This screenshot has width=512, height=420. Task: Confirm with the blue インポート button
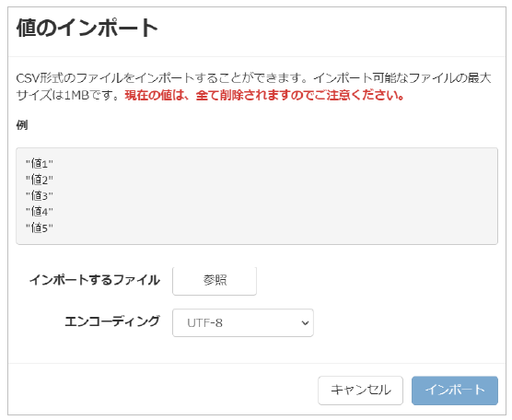tap(455, 391)
